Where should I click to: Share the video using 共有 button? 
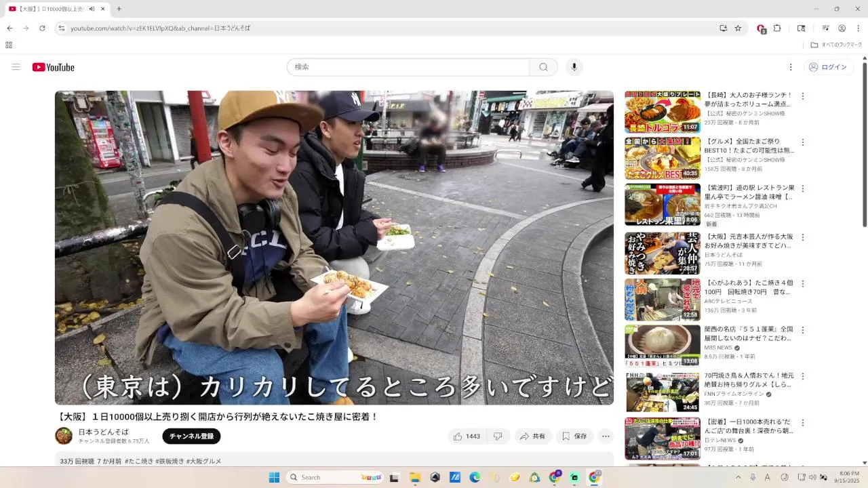[x=533, y=436]
